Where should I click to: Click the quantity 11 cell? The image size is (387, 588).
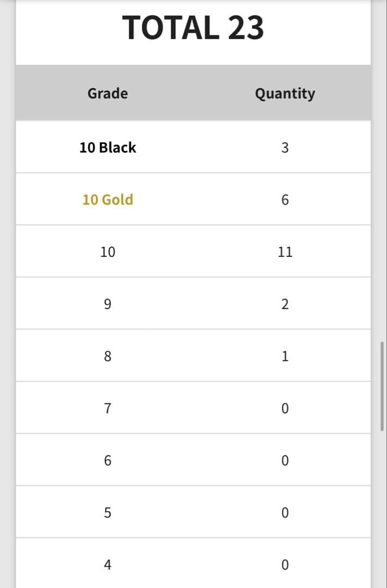285,252
